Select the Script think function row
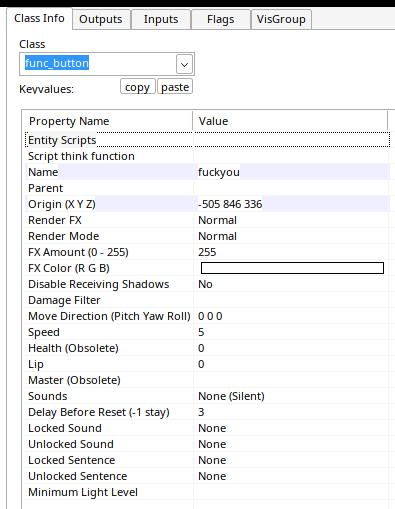The height and width of the screenshot is (509, 395). (x=207, y=156)
